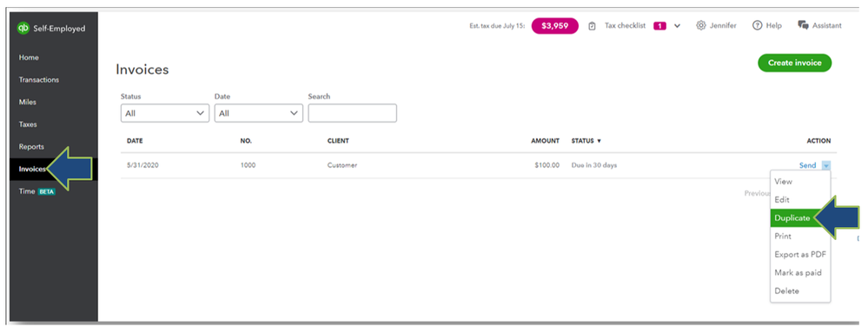Select Invoices in the sidebar

(x=31, y=169)
